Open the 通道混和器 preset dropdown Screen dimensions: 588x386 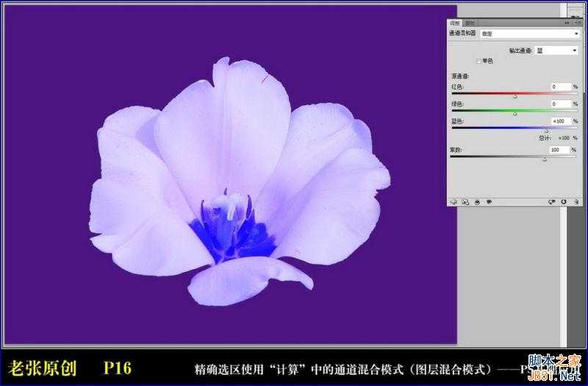coord(529,34)
